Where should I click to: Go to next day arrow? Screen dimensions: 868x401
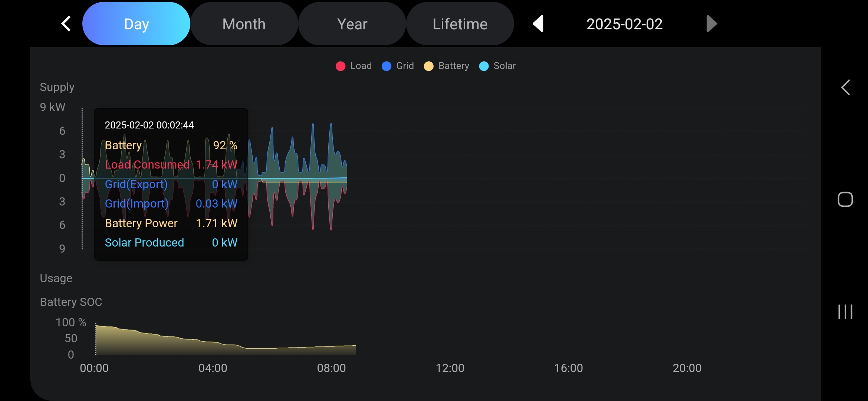pyautogui.click(x=711, y=24)
